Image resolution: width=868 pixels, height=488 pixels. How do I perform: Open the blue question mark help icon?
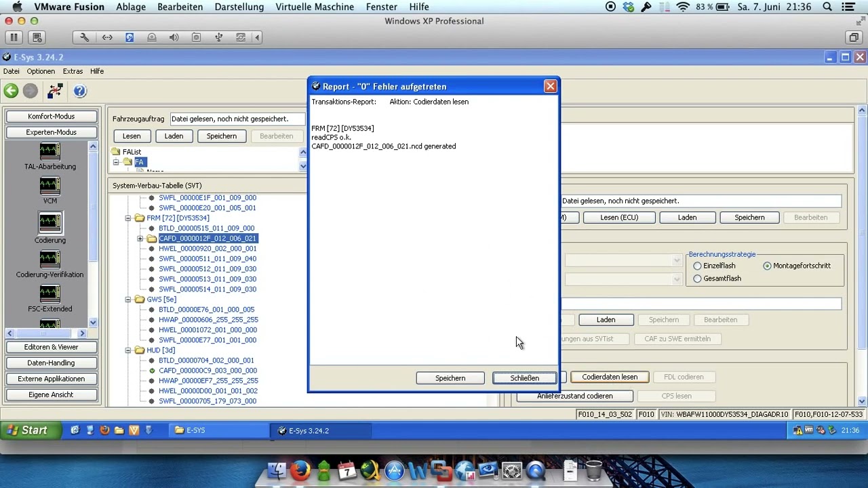(x=80, y=91)
